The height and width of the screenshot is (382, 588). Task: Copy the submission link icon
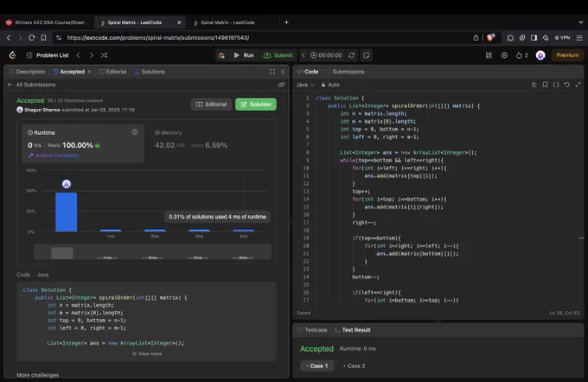click(x=281, y=85)
